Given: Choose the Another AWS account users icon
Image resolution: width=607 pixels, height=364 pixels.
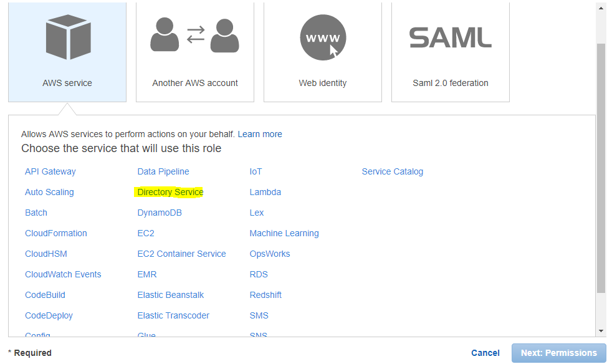Looking at the screenshot, I should point(194,35).
